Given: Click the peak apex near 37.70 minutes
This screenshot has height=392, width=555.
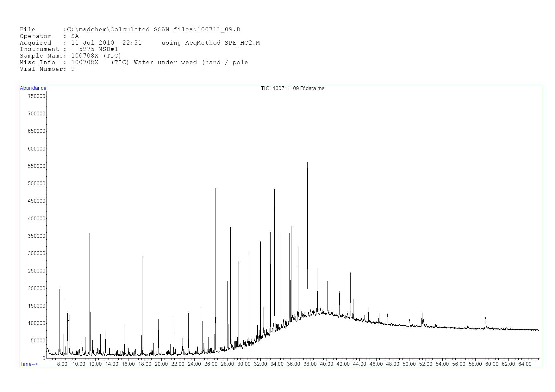Looking at the screenshot, I should pos(307,163).
